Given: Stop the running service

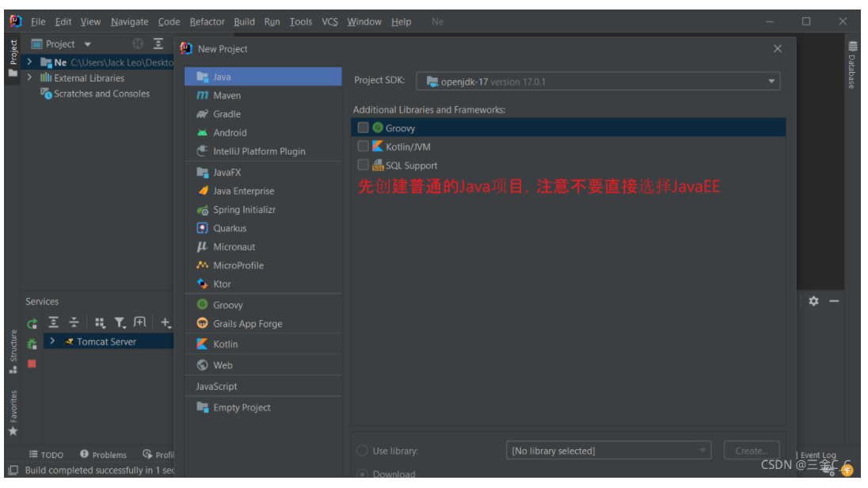Looking at the screenshot, I should (x=32, y=364).
